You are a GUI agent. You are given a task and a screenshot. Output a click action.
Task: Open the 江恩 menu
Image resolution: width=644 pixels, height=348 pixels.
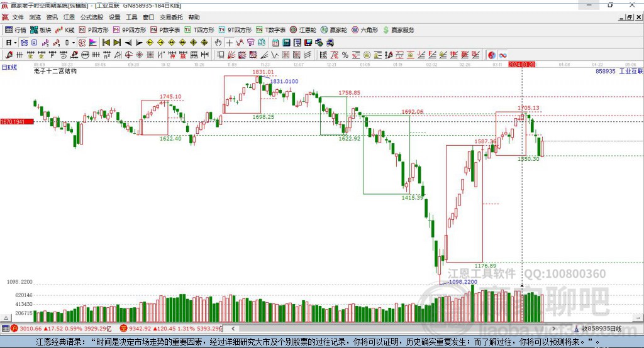pyautogui.click(x=69, y=17)
